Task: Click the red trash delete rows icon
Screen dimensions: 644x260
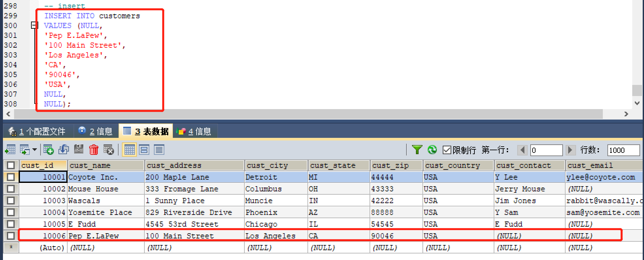Action: coord(94,150)
